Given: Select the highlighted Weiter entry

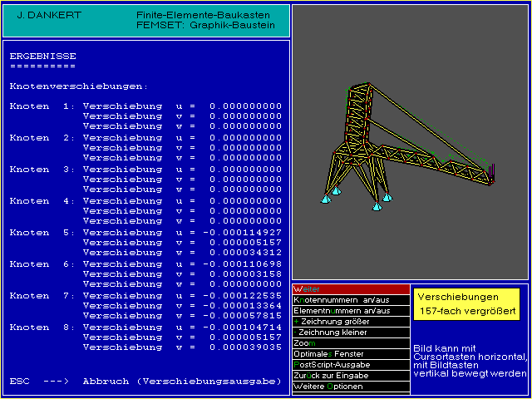Looking at the screenshot, I should 351,288.
